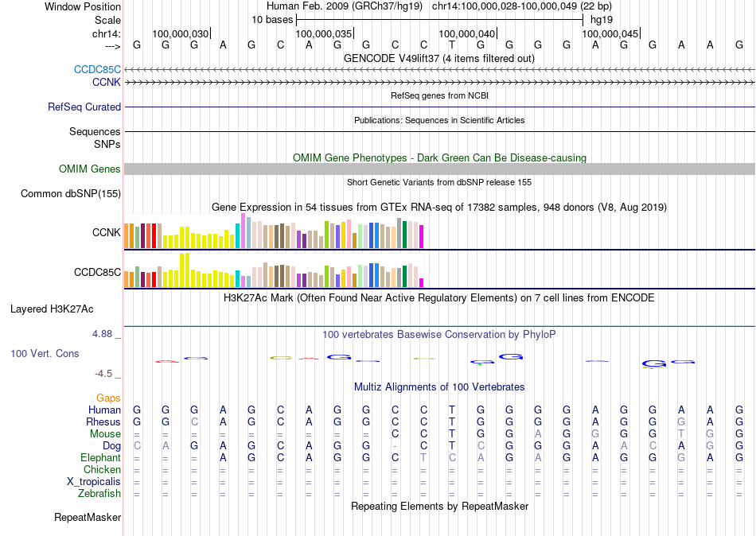Click the CCDC85C left-pointing intron arrow line
The height and width of the screenshot is (536, 756).
[x=440, y=70]
